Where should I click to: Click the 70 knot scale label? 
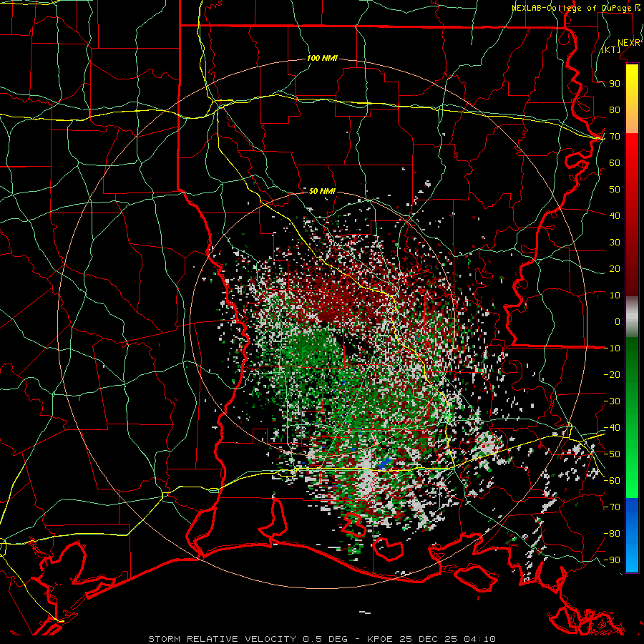pos(615,137)
